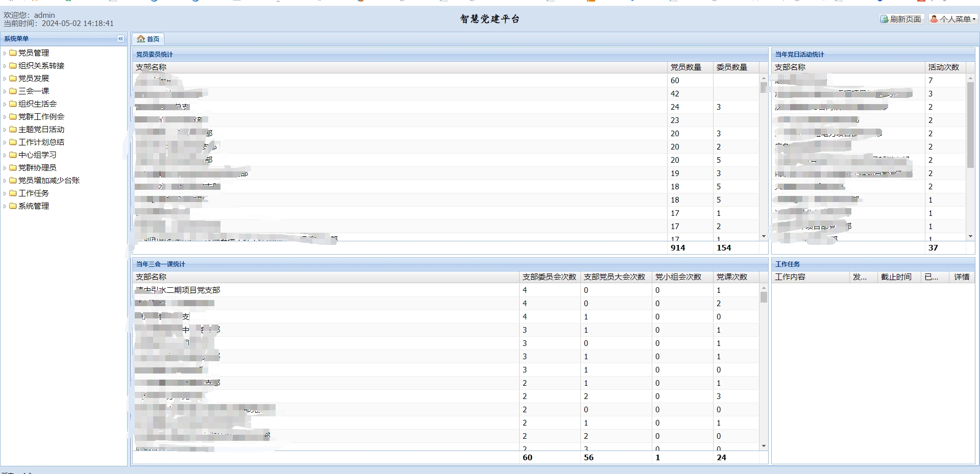Click scrollbar thumb in 党员委员统计 grid
The width and height of the screenshot is (980, 474).
pos(764,88)
